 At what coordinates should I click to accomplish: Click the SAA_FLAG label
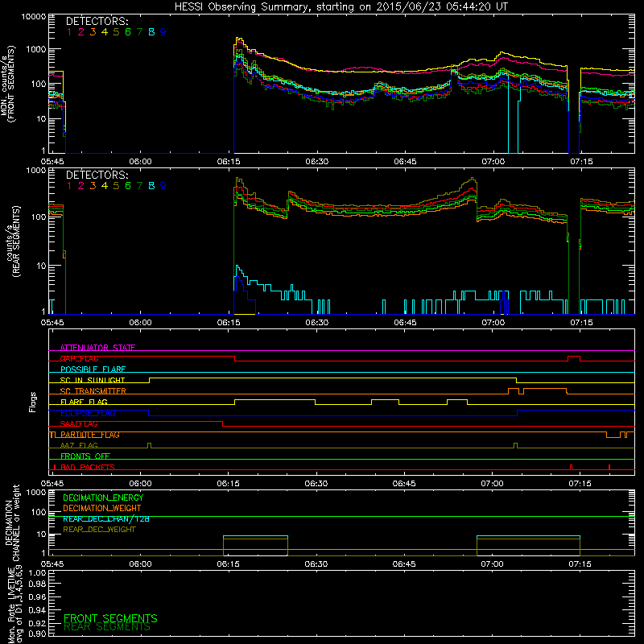tap(79, 423)
